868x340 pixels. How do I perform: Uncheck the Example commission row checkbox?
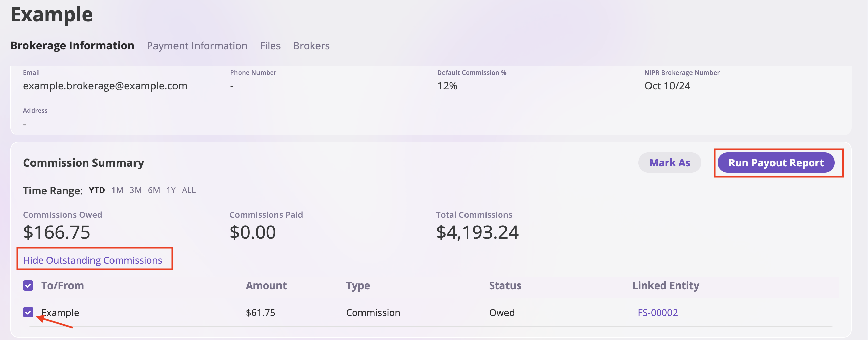tap(28, 312)
